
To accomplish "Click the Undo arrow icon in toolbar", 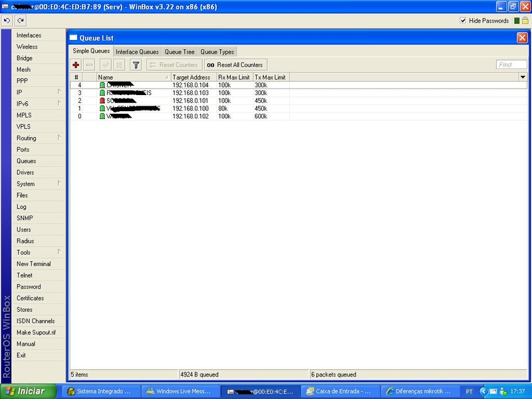I will pos(7,21).
